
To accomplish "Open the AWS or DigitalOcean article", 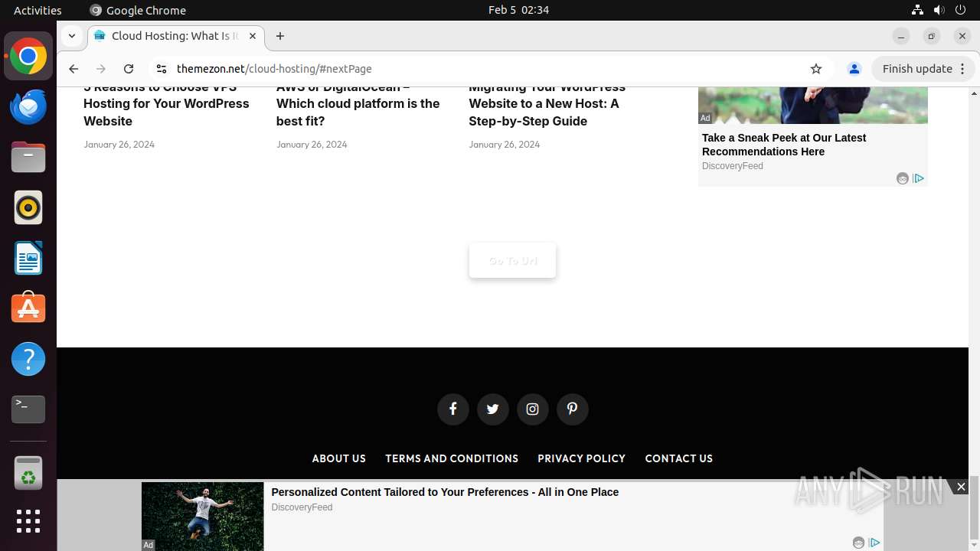I will click(x=358, y=104).
